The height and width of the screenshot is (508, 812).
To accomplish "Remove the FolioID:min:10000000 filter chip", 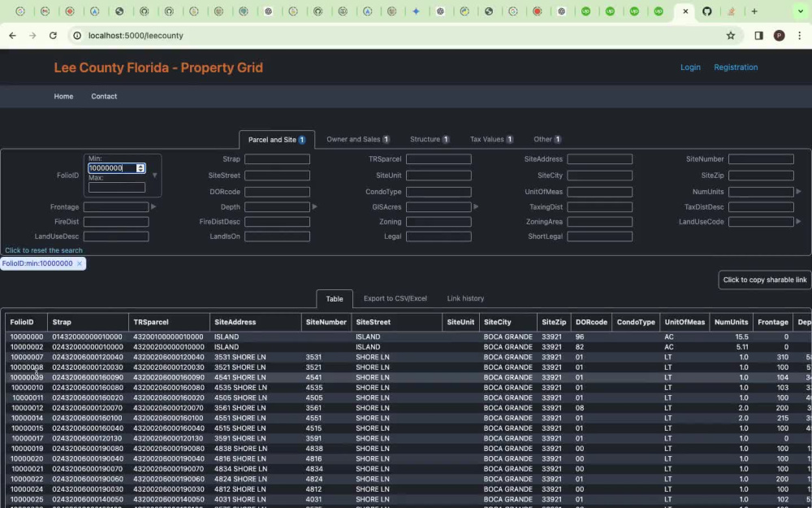I will pyautogui.click(x=79, y=264).
